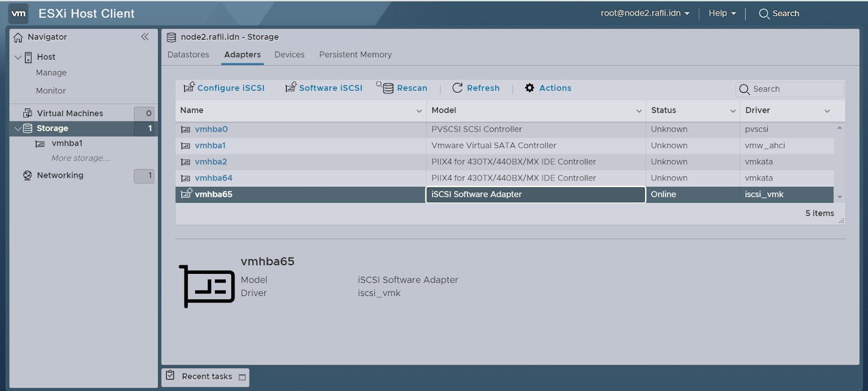The image size is (868, 391).
Task: Click the 'iscsi_vmk' driver cell in the table
Action: [787, 195]
